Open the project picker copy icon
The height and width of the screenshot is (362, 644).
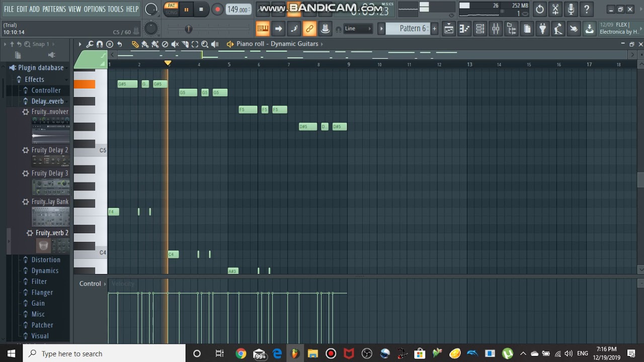point(527,29)
